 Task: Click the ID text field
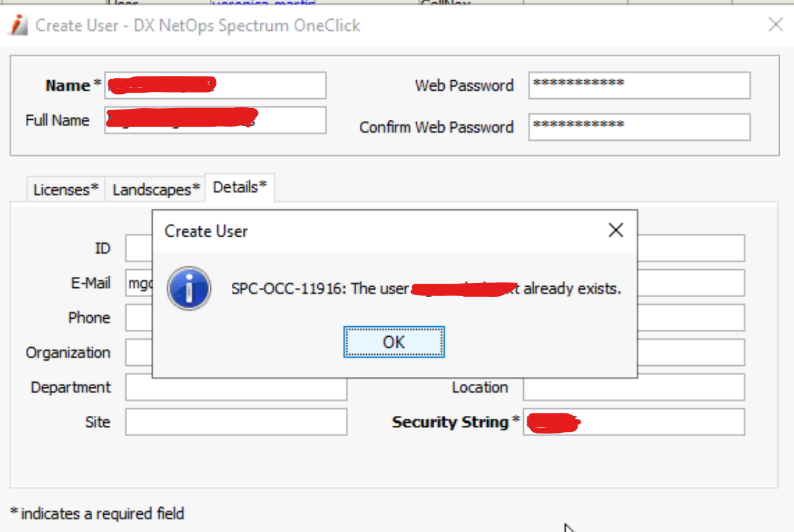(x=139, y=248)
